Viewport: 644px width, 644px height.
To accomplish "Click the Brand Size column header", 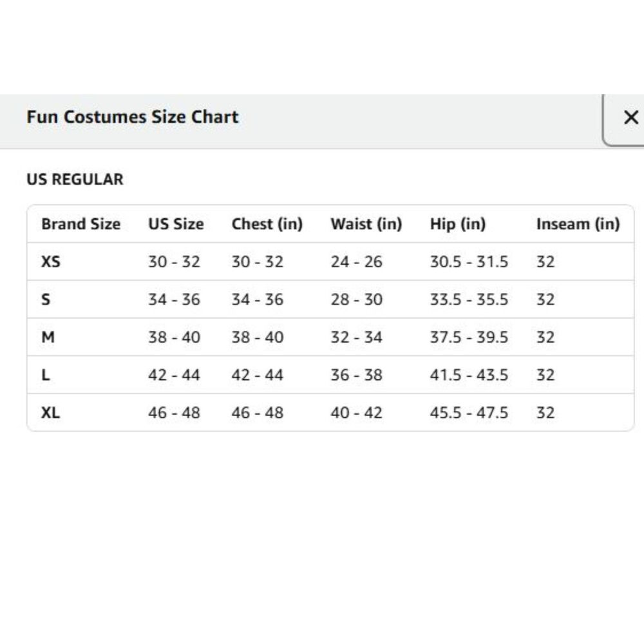I will tap(81, 224).
